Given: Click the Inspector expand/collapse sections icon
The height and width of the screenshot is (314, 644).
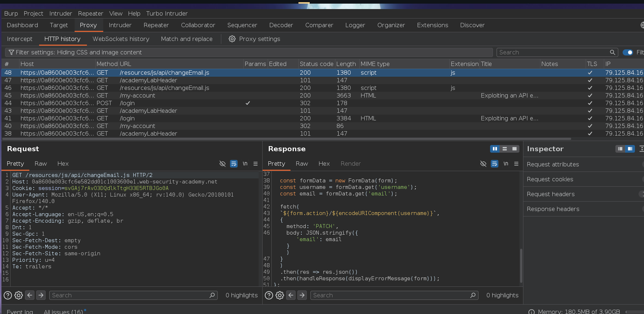Looking at the screenshot, I should click(641, 149).
